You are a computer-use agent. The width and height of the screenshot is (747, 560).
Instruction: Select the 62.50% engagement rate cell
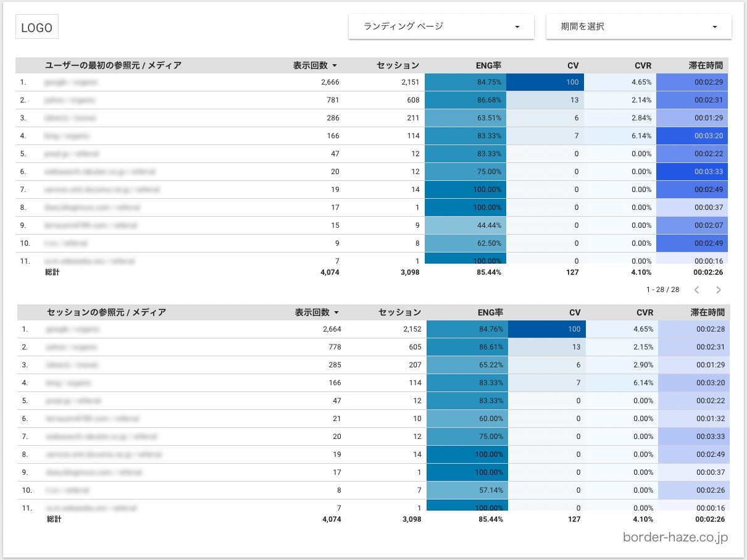tap(465, 243)
